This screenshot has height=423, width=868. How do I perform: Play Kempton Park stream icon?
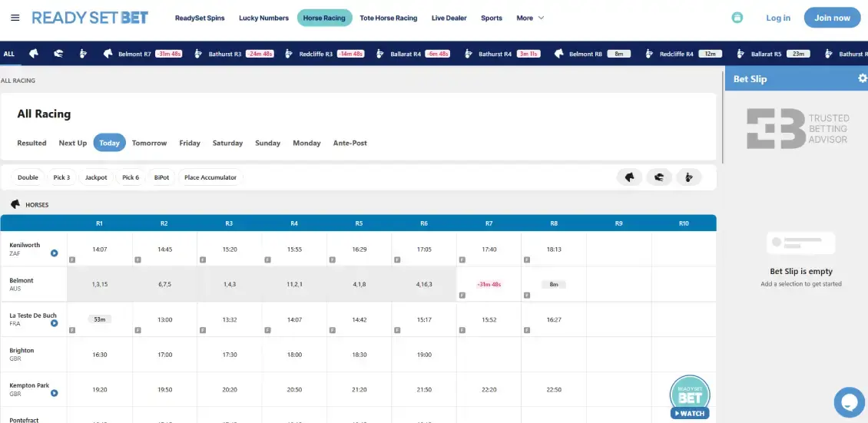(55, 393)
